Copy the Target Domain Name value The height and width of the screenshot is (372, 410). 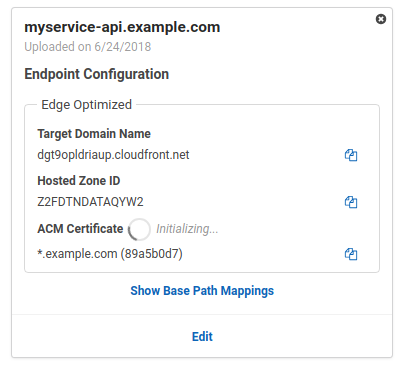click(351, 155)
